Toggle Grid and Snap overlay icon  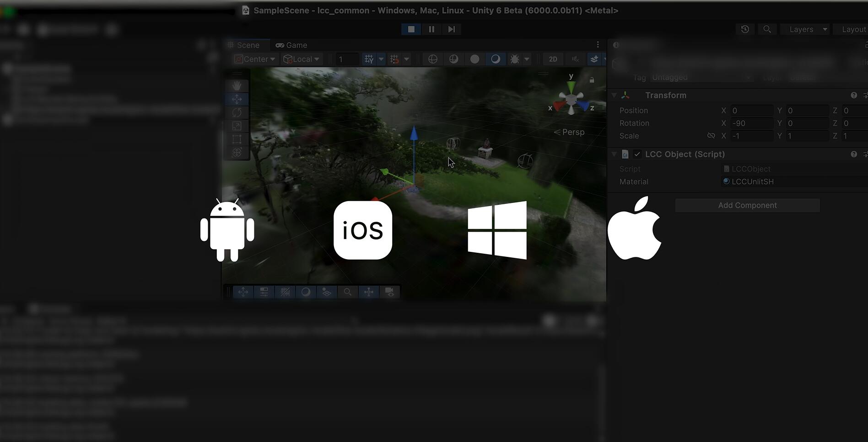(x=285, y=292)
